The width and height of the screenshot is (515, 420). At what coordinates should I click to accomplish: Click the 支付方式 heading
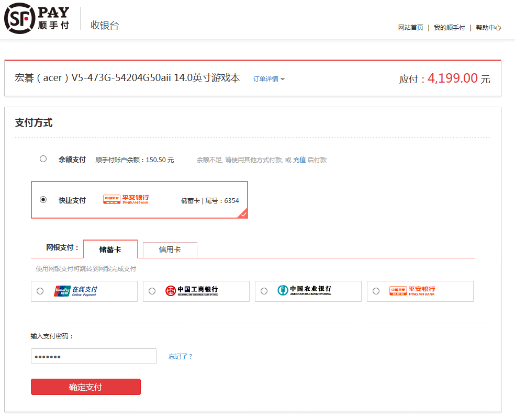click(x=34, y=123)
